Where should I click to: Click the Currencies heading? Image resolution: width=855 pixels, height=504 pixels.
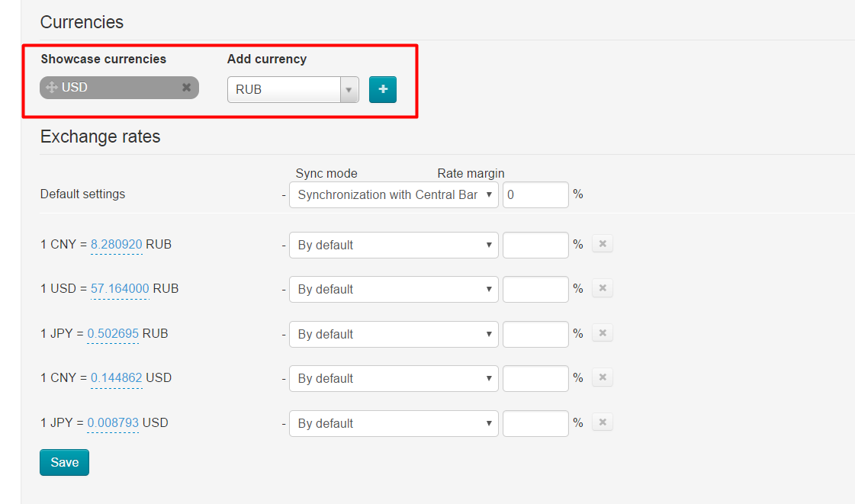pyautogui.click(x=82, y=22)
